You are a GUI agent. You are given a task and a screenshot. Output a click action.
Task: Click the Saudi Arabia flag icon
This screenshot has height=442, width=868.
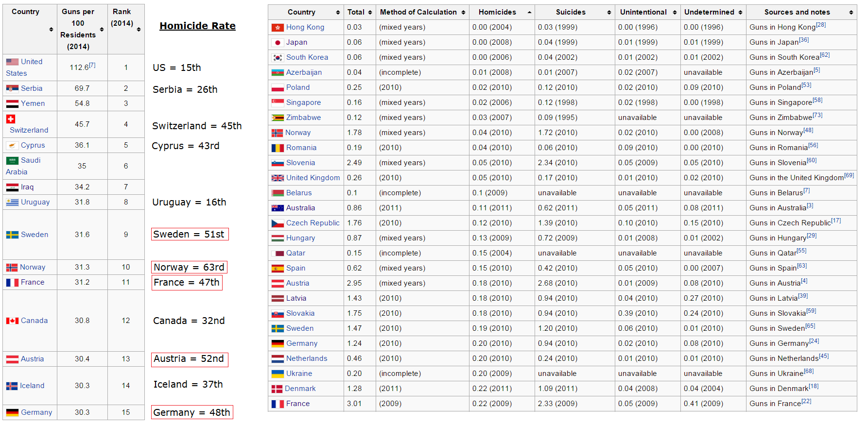[x=12, y=161]
